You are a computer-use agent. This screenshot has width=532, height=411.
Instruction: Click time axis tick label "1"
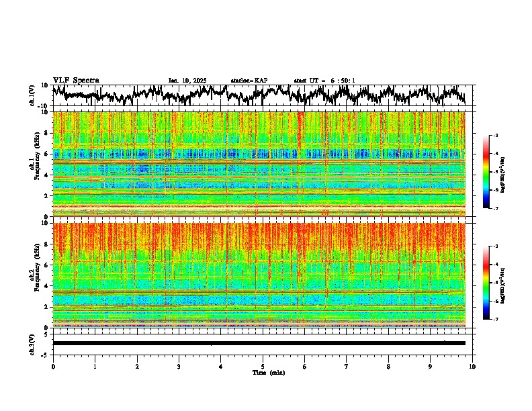click(x=95, y=367)
